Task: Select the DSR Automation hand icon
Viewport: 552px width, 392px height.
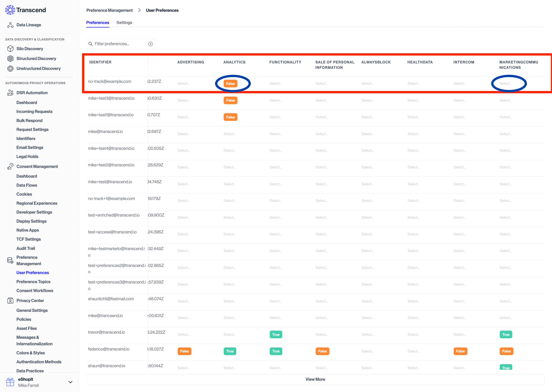Action: 10,92
